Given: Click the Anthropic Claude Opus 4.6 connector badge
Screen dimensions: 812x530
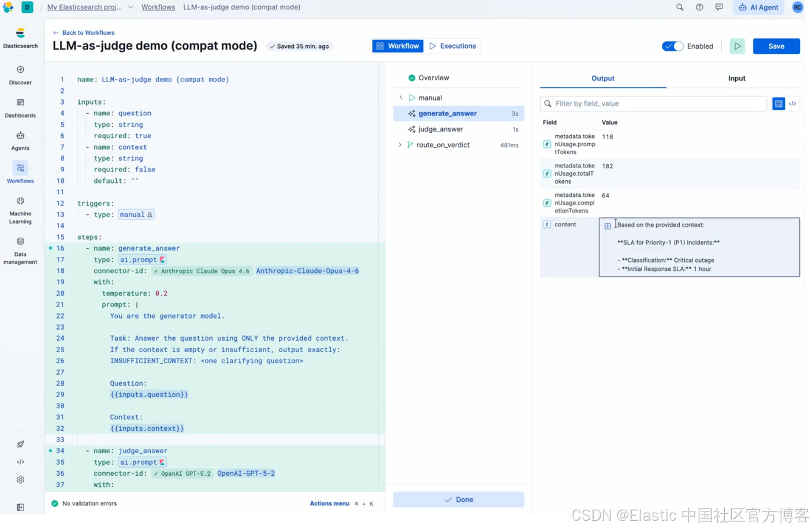Looking at the screenshot, I should [x=202, y=271].
